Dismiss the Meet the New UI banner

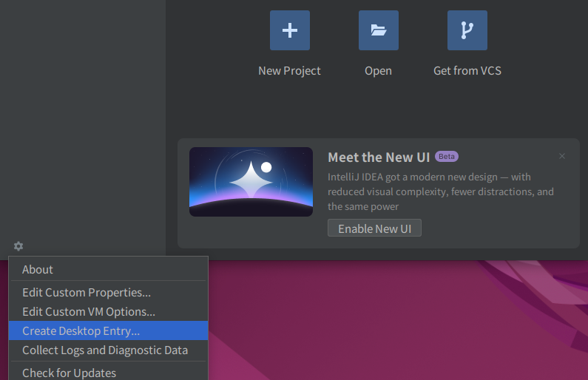(x=562, y=156)
